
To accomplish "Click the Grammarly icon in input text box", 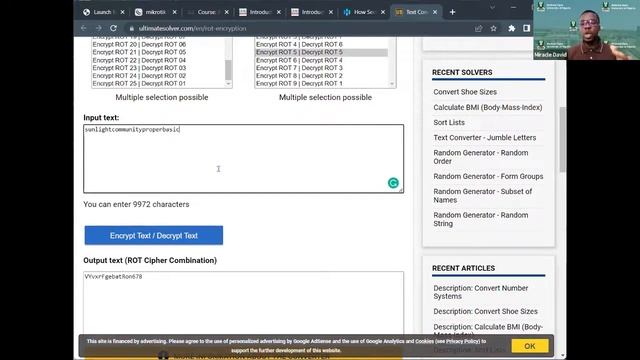I will (393, 183).
